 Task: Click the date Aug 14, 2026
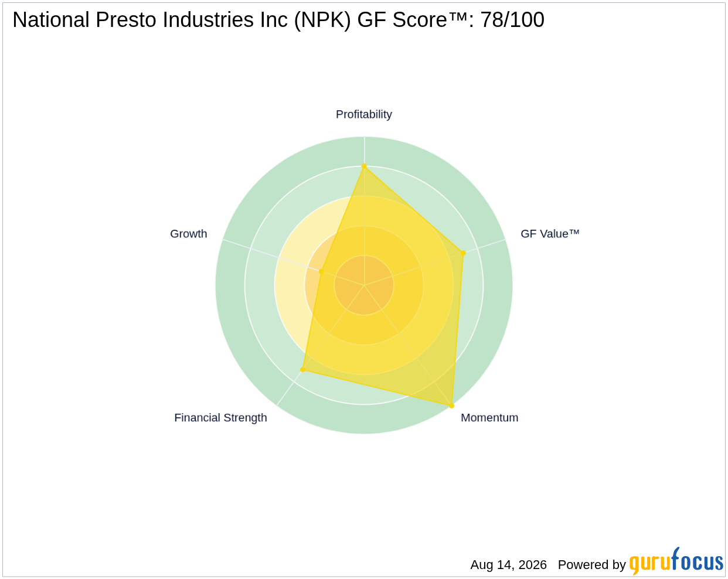tap(508, 565)
